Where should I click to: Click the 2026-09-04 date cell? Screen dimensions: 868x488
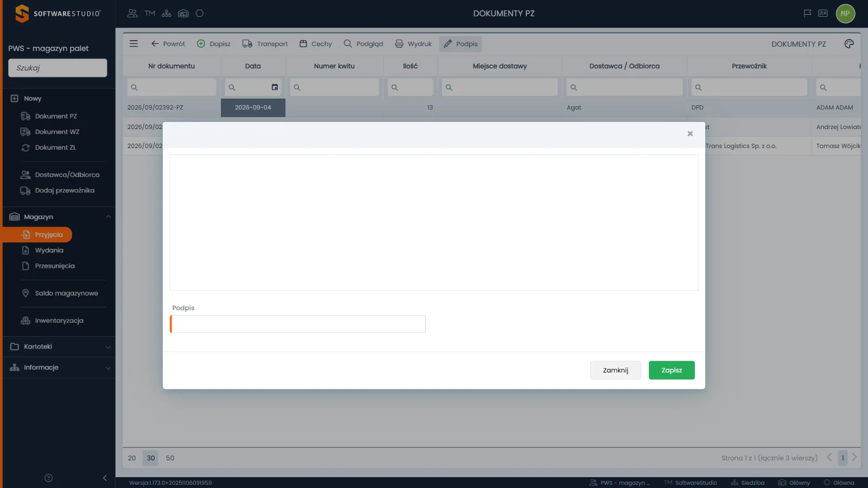(x=253, y=107)
